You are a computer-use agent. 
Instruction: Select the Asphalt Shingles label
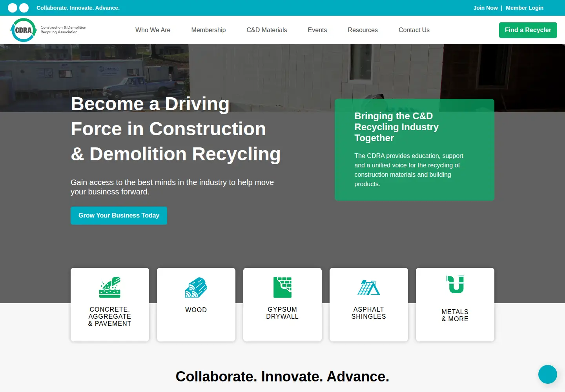369,313
